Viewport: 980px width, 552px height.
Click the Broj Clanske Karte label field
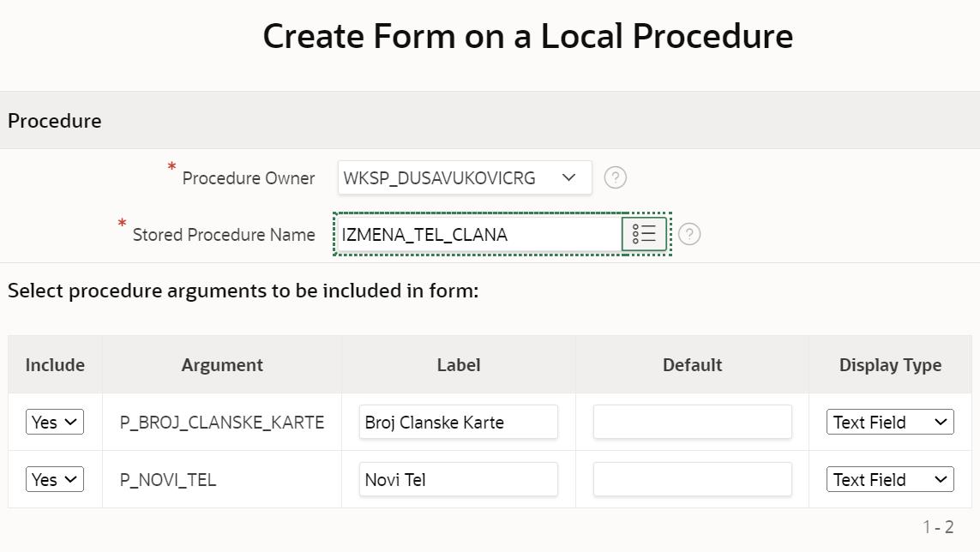click(x=458, y=422)
